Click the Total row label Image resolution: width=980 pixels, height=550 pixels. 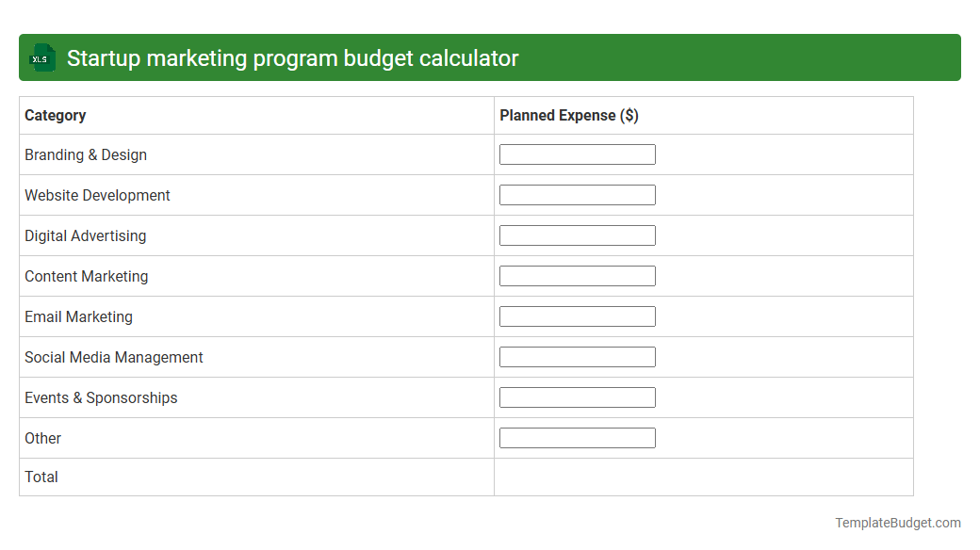pos(41,477)
